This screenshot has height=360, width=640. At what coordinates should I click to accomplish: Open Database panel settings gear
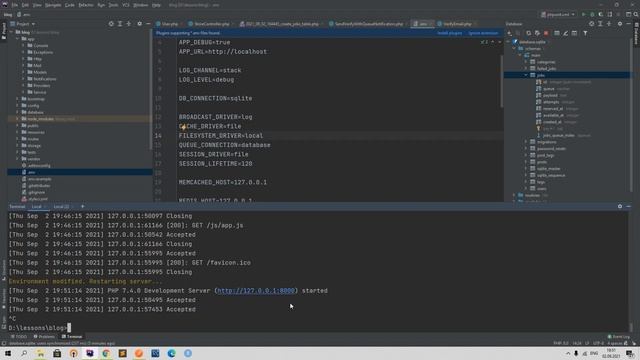620,24
